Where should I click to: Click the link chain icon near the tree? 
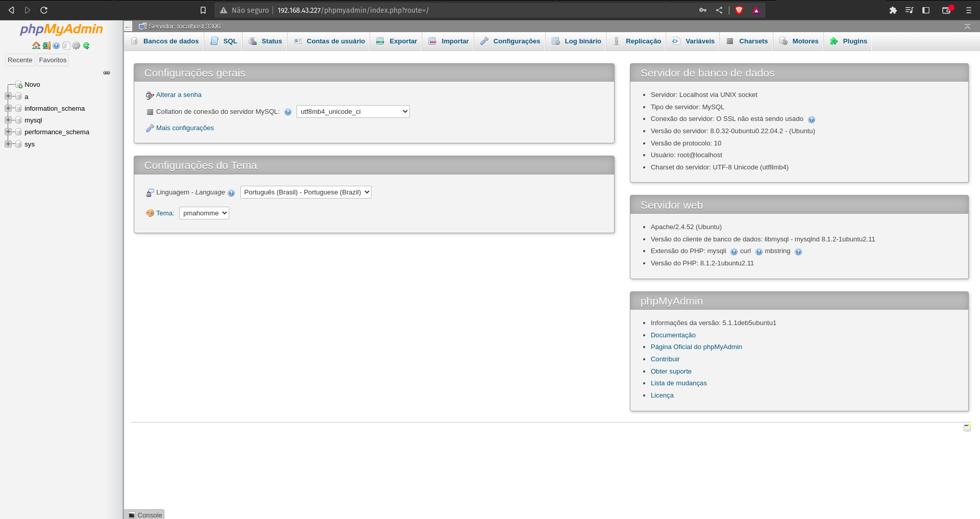click(107, 72)
